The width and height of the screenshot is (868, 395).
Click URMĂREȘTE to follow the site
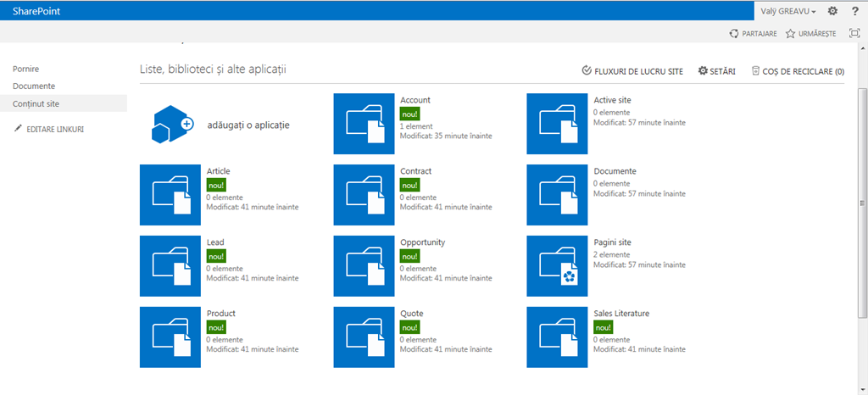810,33
